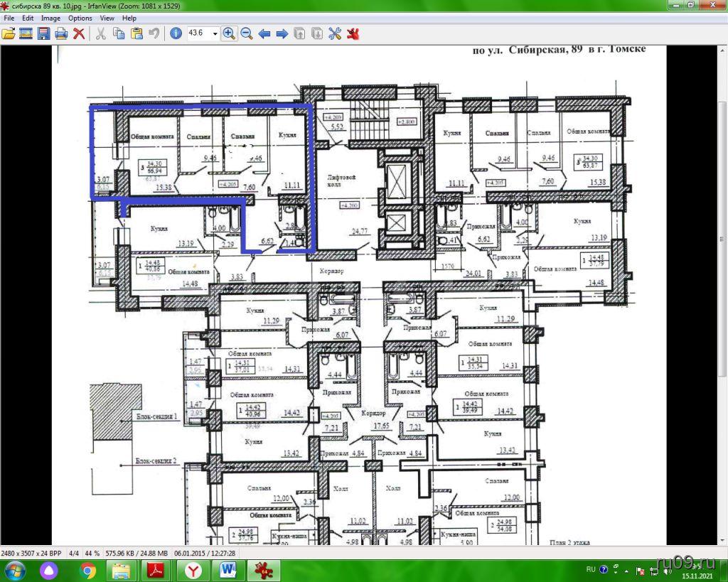Click the zoom value field showing 43.6
Image resolution: width=728 pixels, height=582 pixels.
pyautogui.click(x=197, y=33)
